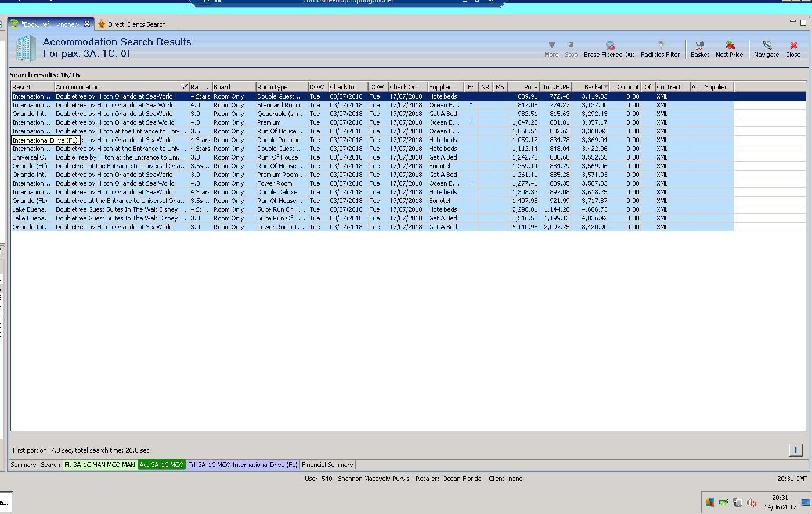Open the Financial Summary tab
This screenshot has width=812, height=514.
(x=327, y=465)
